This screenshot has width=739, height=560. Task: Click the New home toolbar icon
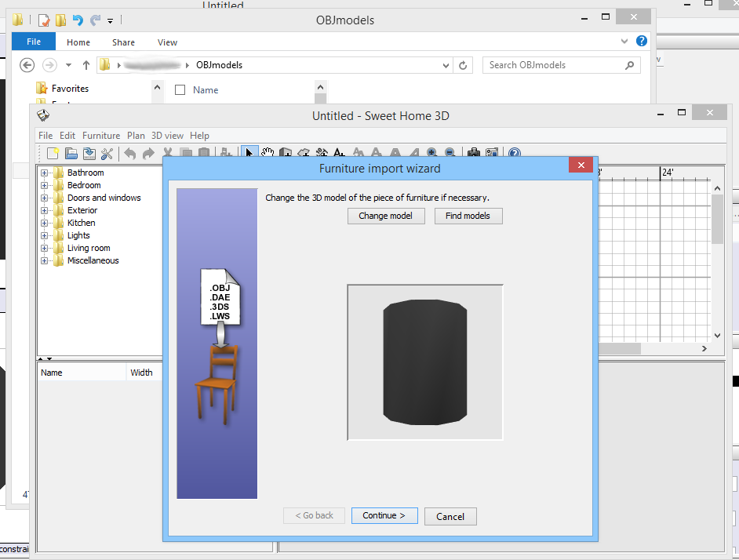tap(53, 154)
